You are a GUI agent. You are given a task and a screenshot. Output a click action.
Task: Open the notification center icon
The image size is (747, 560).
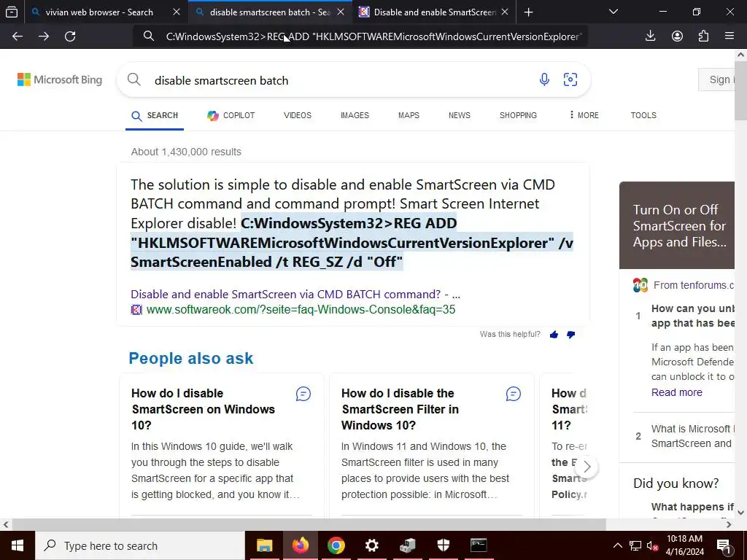(724, 546)
